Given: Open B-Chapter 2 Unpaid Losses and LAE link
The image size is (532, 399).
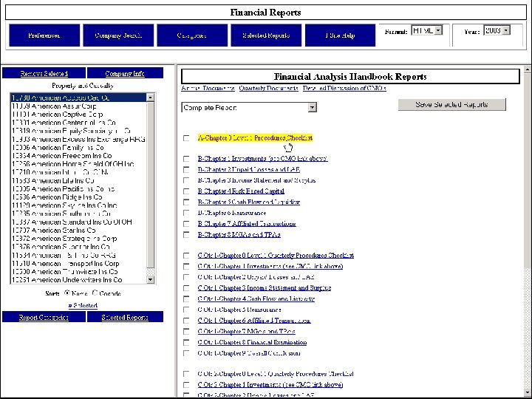Looking at the screenshot, I should pyautogui.click(x=249, y=169).
